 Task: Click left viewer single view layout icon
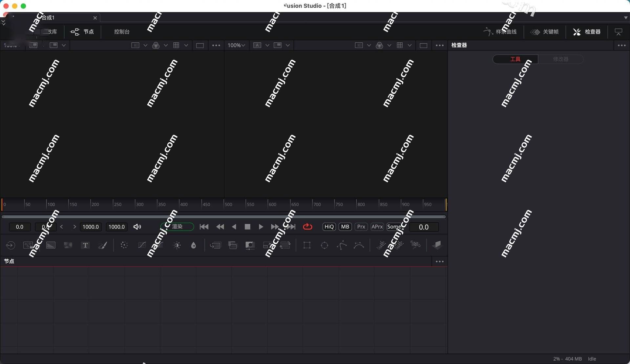200,46
